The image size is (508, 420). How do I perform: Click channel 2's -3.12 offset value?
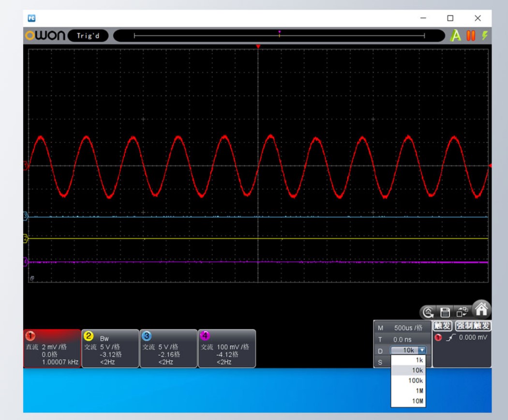[x=110, y=355]
